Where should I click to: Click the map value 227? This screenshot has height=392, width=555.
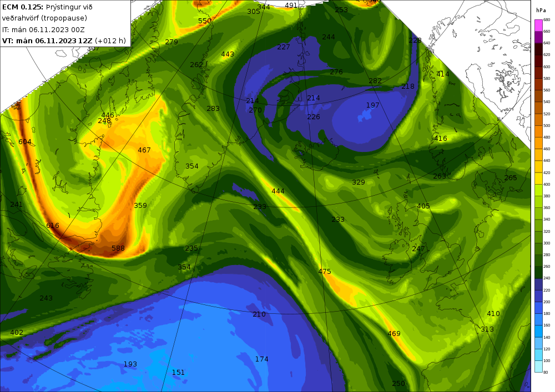pyautogui.click(x=284, y=47)
